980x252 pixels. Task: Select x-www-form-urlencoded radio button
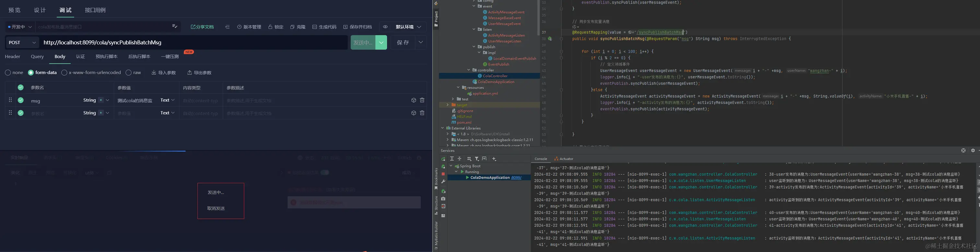pyautogui.click(x=64, y=72)
